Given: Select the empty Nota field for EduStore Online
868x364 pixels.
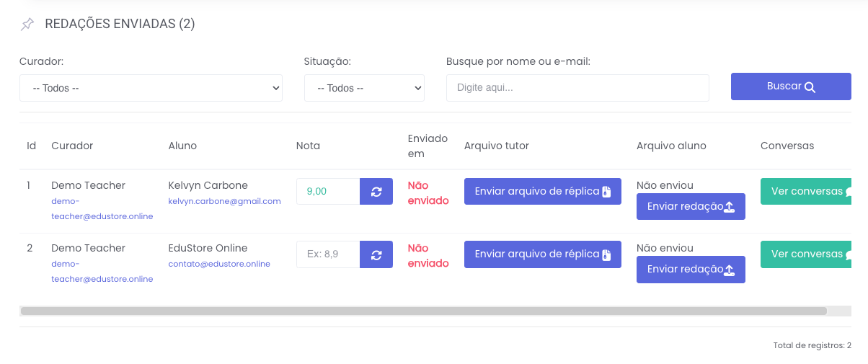Looking at the screenshot, I should pyautogui.click(x=328, y=254).
